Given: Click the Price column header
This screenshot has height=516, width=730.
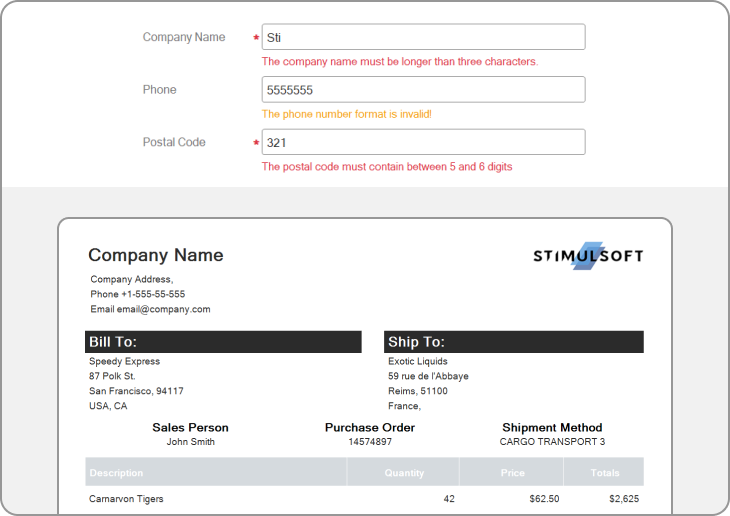Looking at the screenshot, I should click(512, 472).
